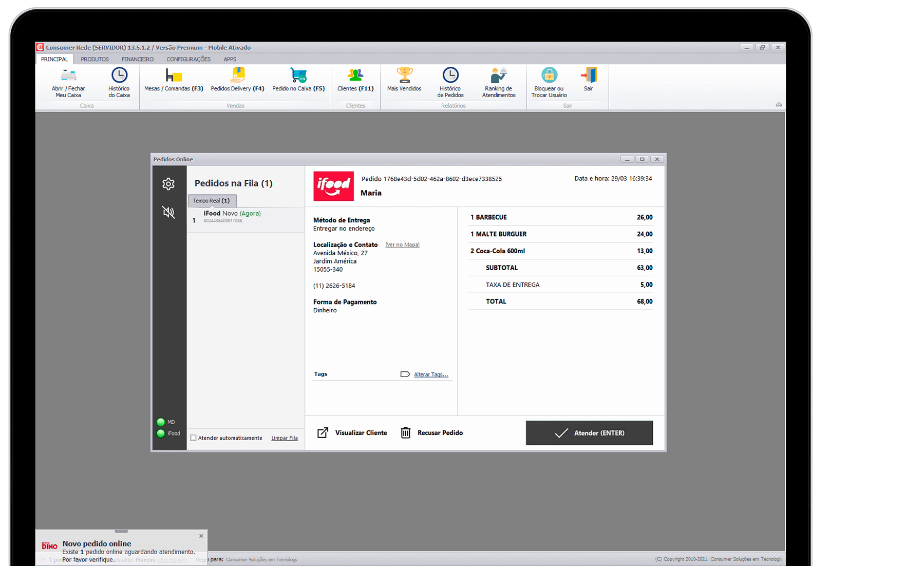Switch to the FINANCEIRO ribbon tab
924x566 pixels.
[138, 59]
